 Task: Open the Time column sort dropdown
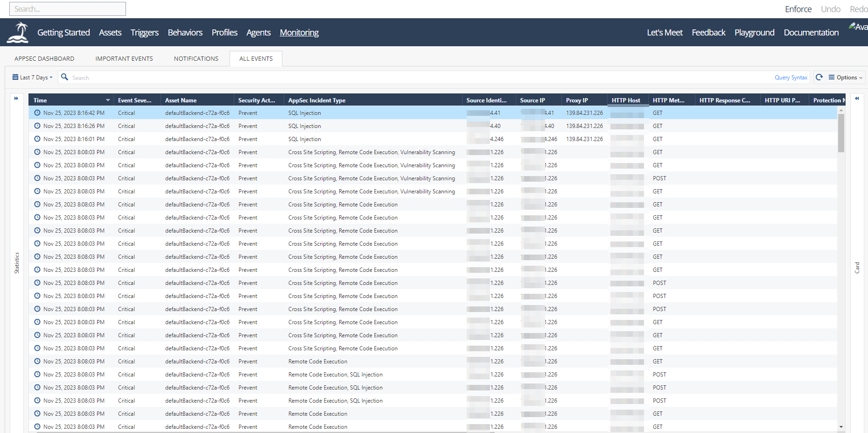(x=108, y=100)
